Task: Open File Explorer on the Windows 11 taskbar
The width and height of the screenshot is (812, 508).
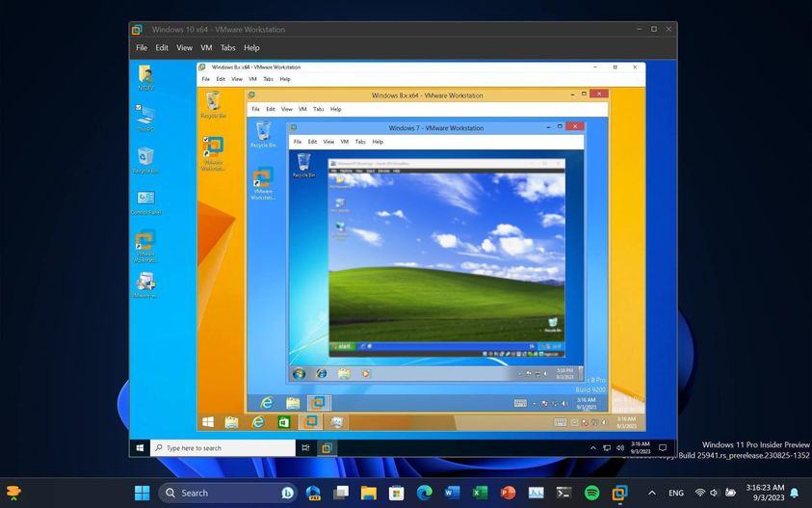Action: [x=368, y=493]
